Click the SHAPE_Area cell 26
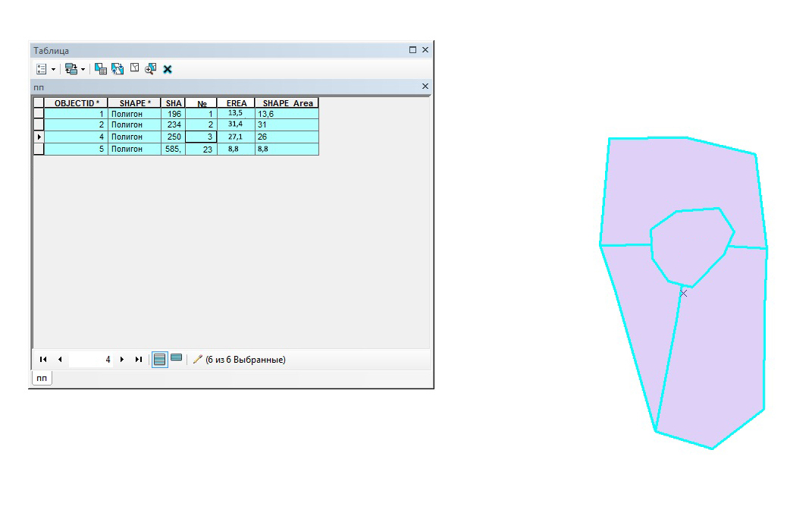This screenshot has height=513, width=812. 287,137
